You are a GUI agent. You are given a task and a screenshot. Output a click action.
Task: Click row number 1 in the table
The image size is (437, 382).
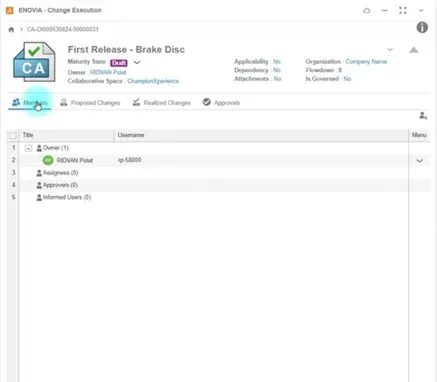(13, 148)
